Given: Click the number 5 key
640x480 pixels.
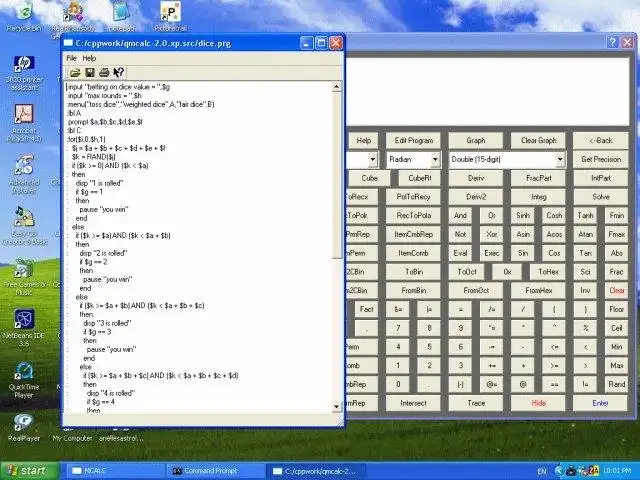Looking at the screenshot, I should click(429, 347).
